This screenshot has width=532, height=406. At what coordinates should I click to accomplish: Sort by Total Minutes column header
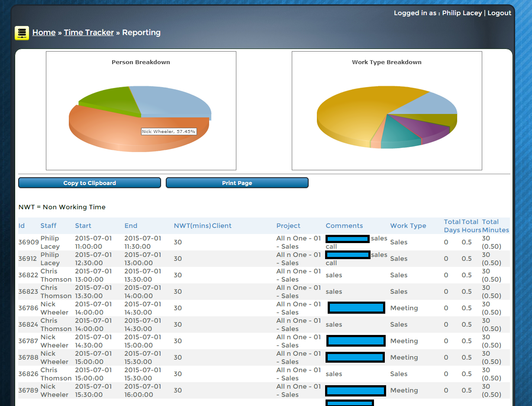coord(496,226)
